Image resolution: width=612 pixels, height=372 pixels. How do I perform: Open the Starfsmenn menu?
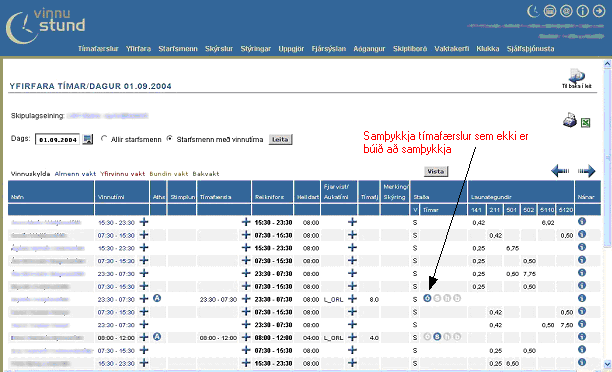(178, 49)
